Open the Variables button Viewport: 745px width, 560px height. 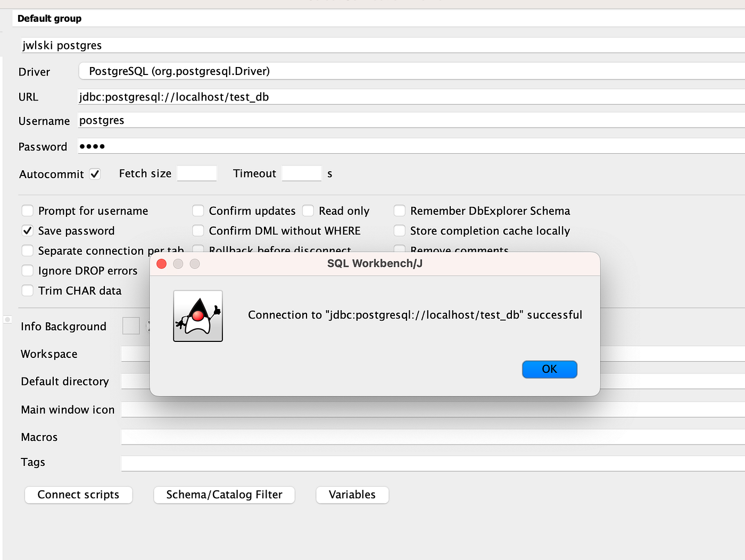tap(352, 495)
